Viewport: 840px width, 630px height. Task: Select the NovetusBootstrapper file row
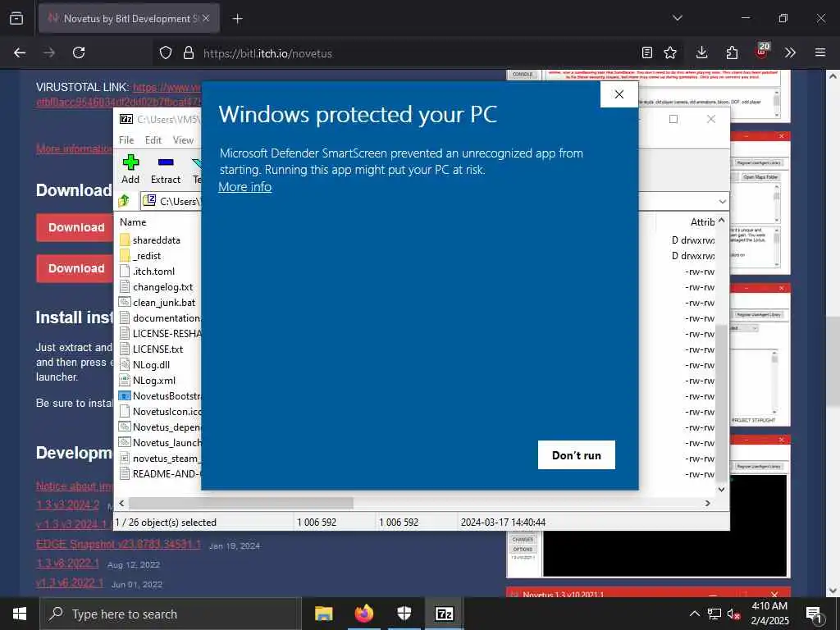point(160,396)
